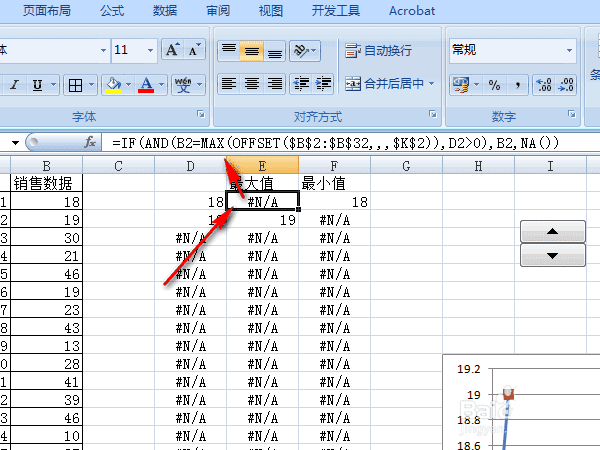Screen dimensions: 600x450
Task: Select the 销售数据 header cell
Action: point(46,183)
